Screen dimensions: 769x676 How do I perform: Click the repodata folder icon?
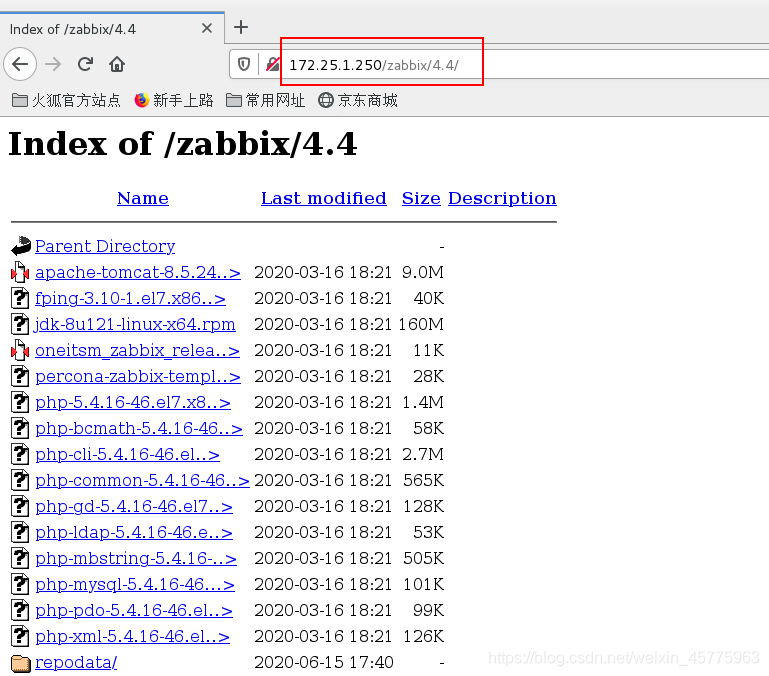point(21,663)
